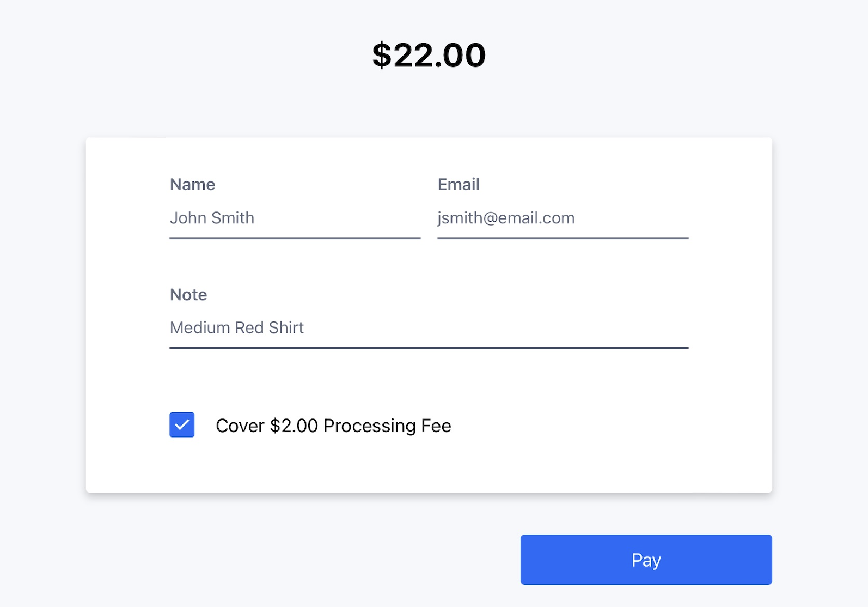Click the "Cover $2.00 Processing Fee" label text
868x607 pixels.
point(333,426)
